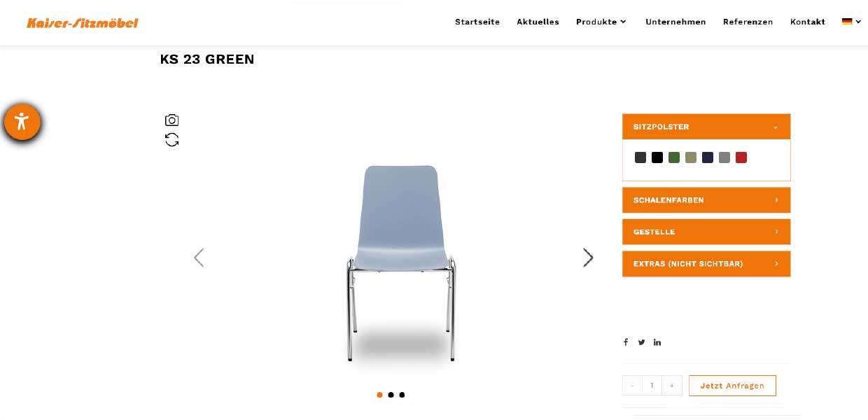Click the rotate view arrows icon
Image resolution: width=868 pixels, height=420 pixels.
click(171, 140)
